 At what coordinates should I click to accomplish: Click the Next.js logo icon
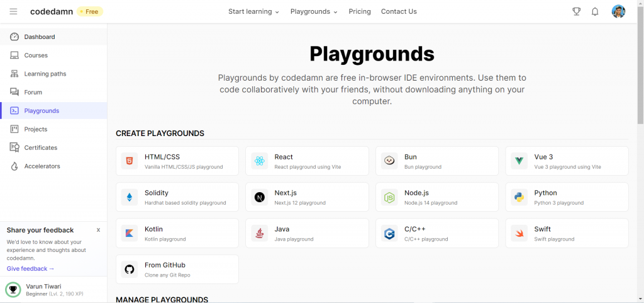click(259, 197)
